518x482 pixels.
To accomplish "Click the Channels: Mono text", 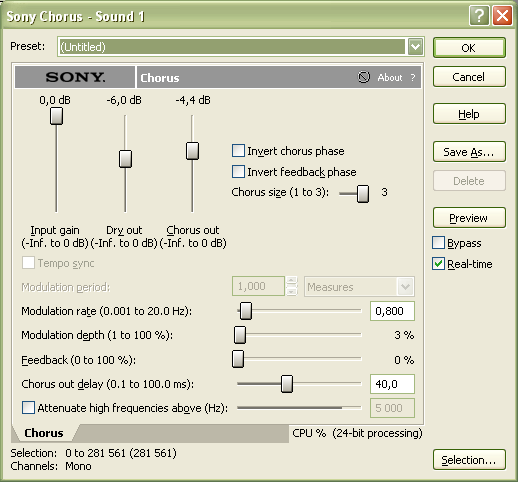I will click(51, 466).
